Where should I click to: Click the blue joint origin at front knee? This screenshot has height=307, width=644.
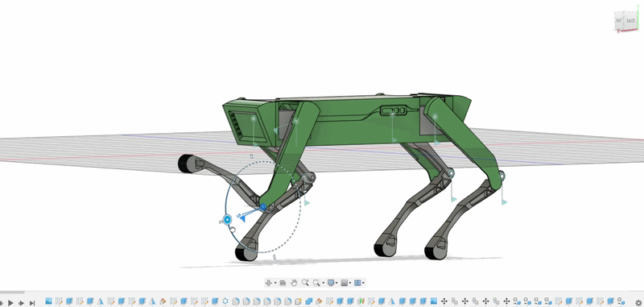[263, 207]
